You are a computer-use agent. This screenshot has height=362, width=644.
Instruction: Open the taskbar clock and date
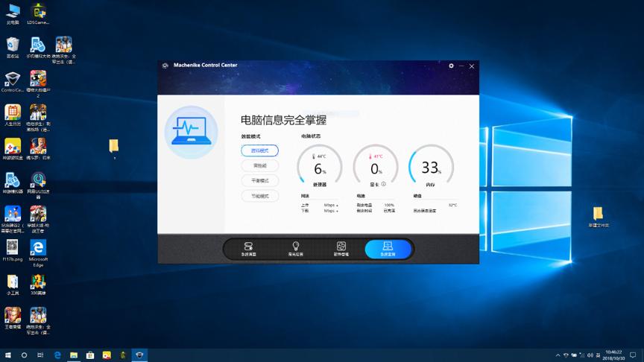613,355
